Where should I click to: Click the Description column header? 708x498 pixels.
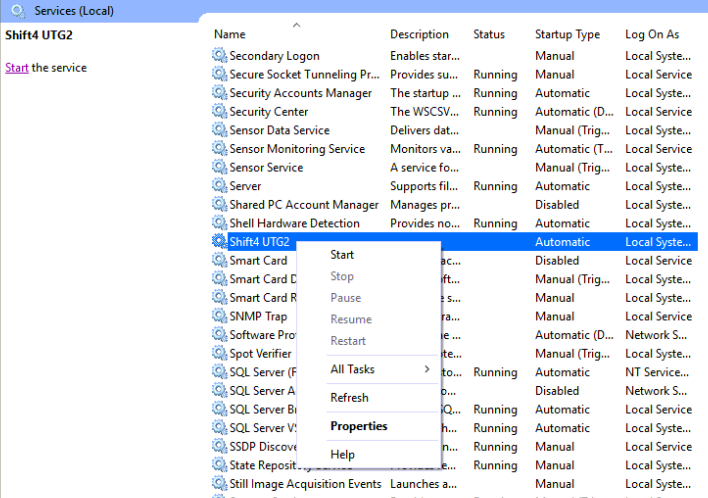point(419,34)
